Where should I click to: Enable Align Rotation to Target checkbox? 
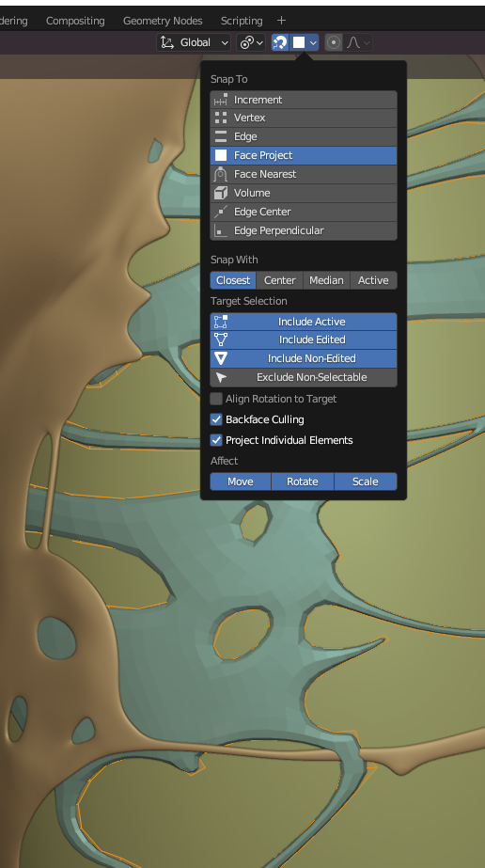(x=216, y=399)
